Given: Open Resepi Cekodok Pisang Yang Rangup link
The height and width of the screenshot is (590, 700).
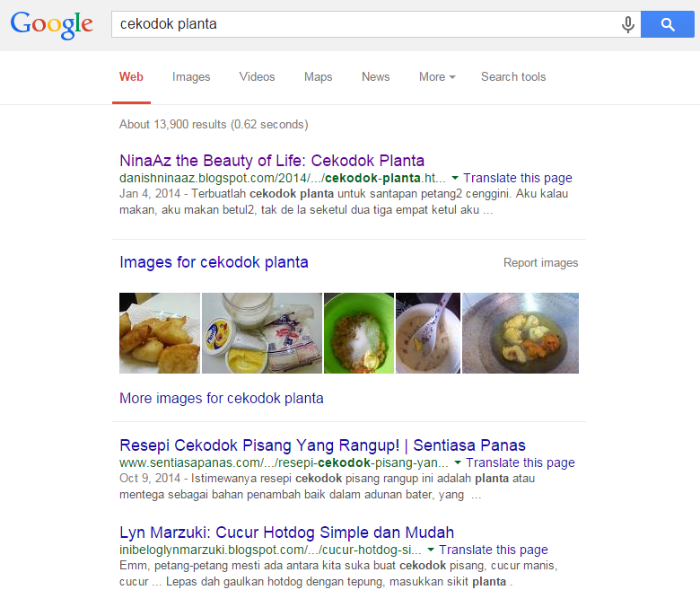Looking at the screenshot, I should [x=322, y=445].
